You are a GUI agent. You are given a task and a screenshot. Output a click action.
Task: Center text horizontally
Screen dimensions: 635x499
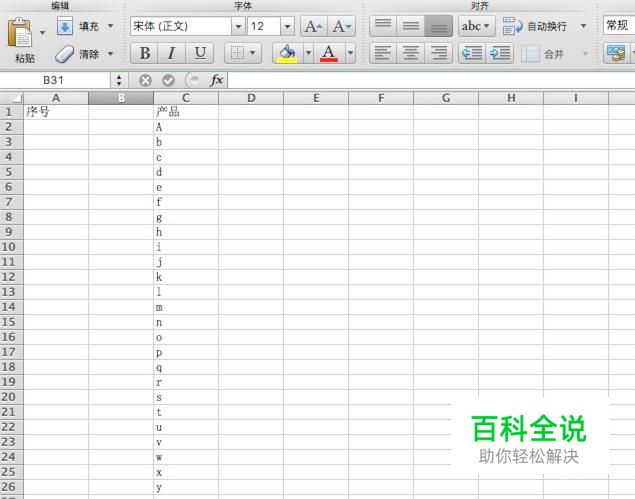pyautogui.click(x=411, y=53)
